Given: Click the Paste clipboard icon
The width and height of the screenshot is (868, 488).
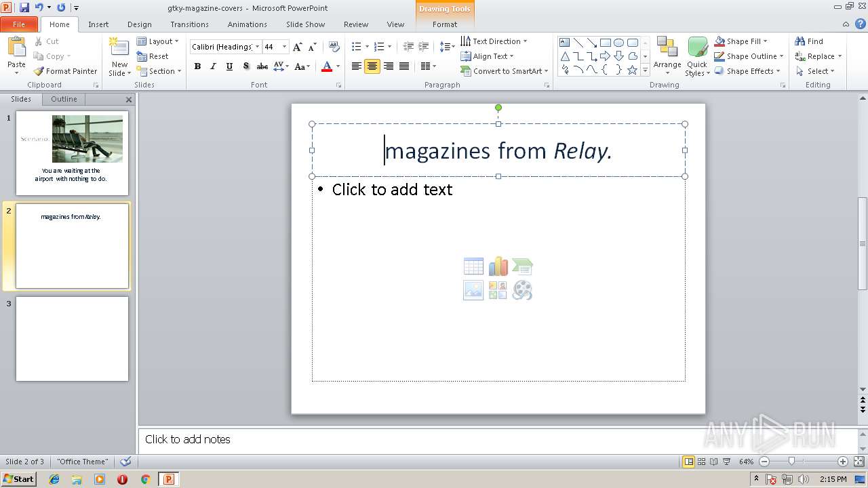Looking at the screenshot, I should click(16, 49).
